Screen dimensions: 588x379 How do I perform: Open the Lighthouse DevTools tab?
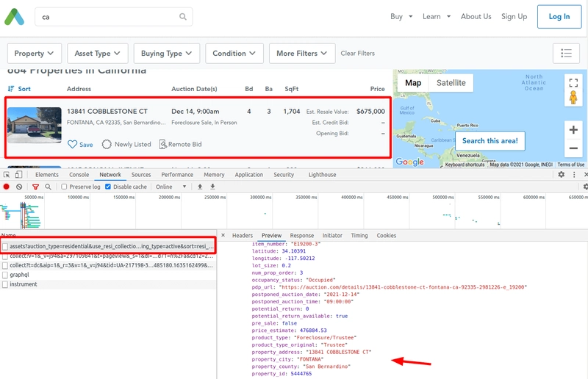(322, 175)
